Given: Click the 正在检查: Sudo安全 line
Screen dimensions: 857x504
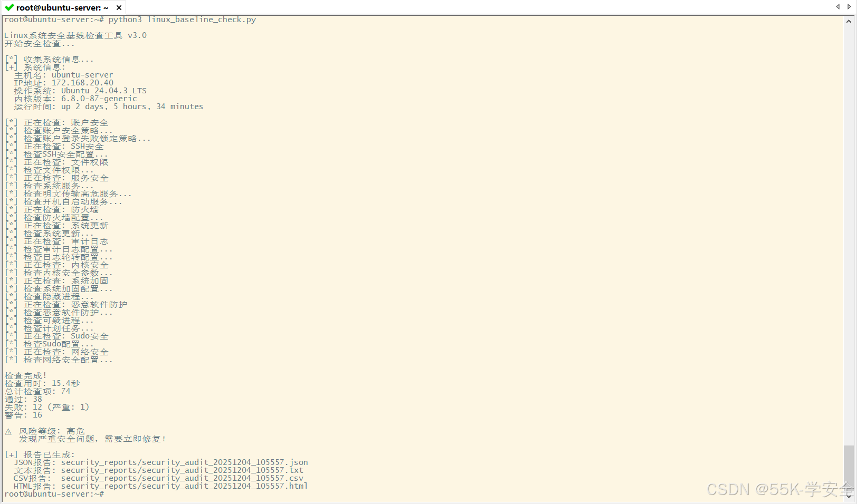Looking at the screenshot, I should pos(57,336).
